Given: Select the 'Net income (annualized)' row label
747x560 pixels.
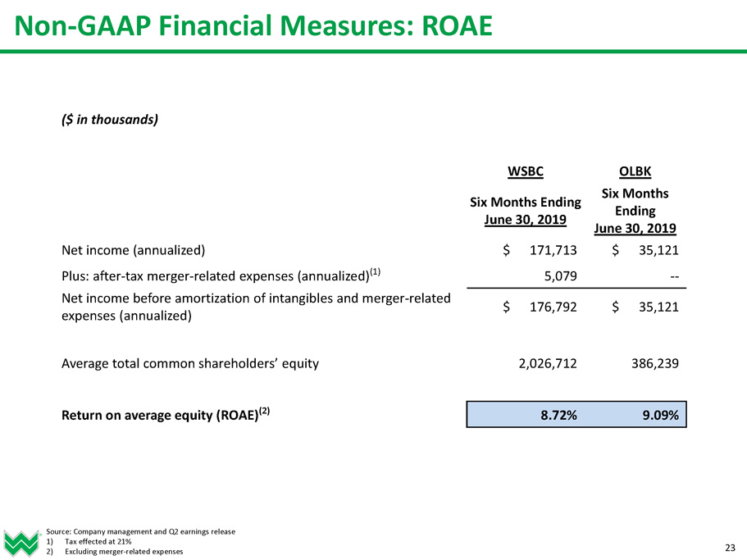Looking at the screenshot, I should (134, 250).
